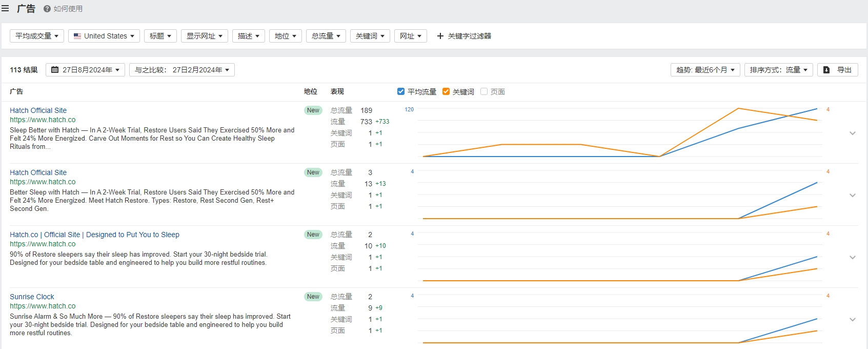Click the export download icon
Image resolution: width=868 pixels, height=349 pixels.
point(826,70)
